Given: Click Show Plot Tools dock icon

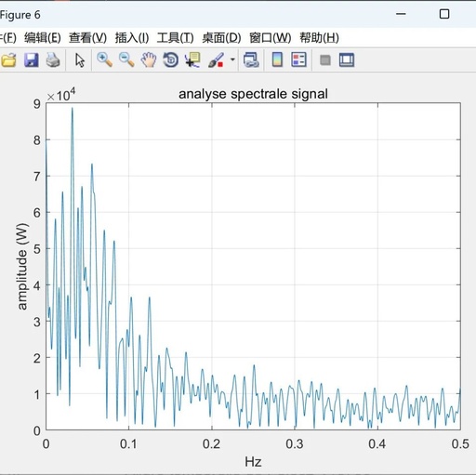Looking at the screenshot, I should pyautogui.click(x=347, y=59).
